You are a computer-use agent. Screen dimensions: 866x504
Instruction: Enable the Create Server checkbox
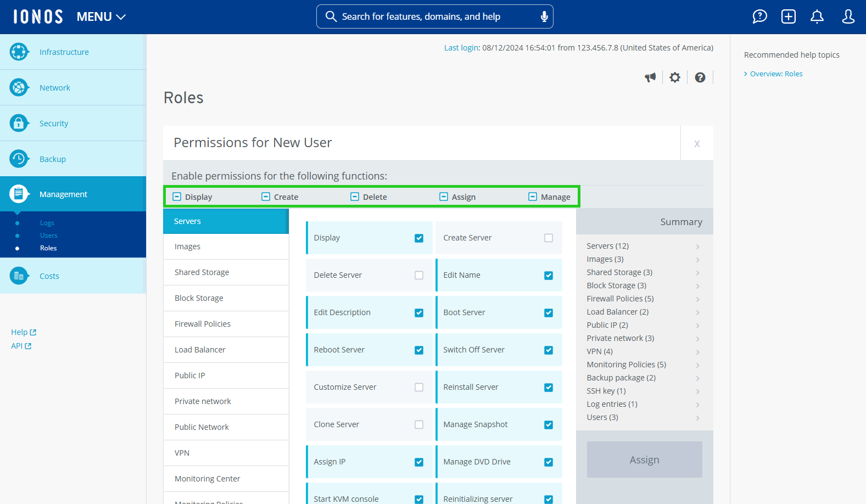(548, 238)
